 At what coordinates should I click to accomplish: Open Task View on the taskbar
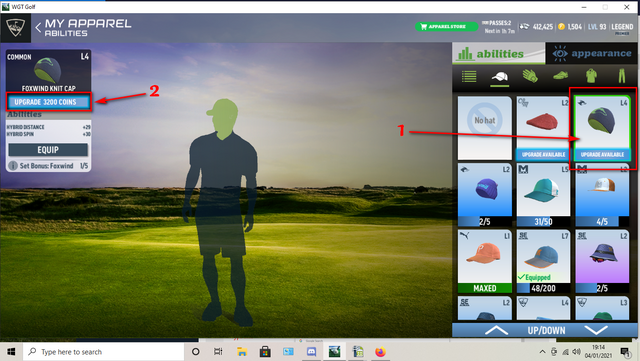(x=218, y=352)
